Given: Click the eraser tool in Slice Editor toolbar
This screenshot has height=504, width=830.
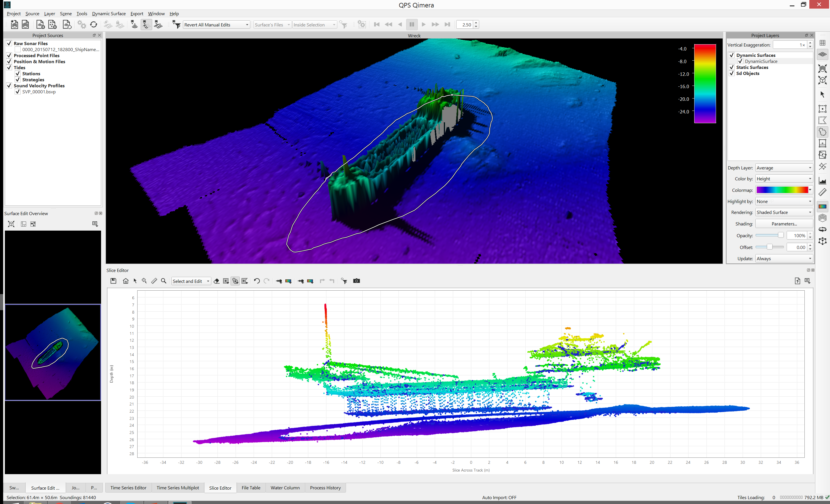Looking at the screenshot, I should coord(216,281).
